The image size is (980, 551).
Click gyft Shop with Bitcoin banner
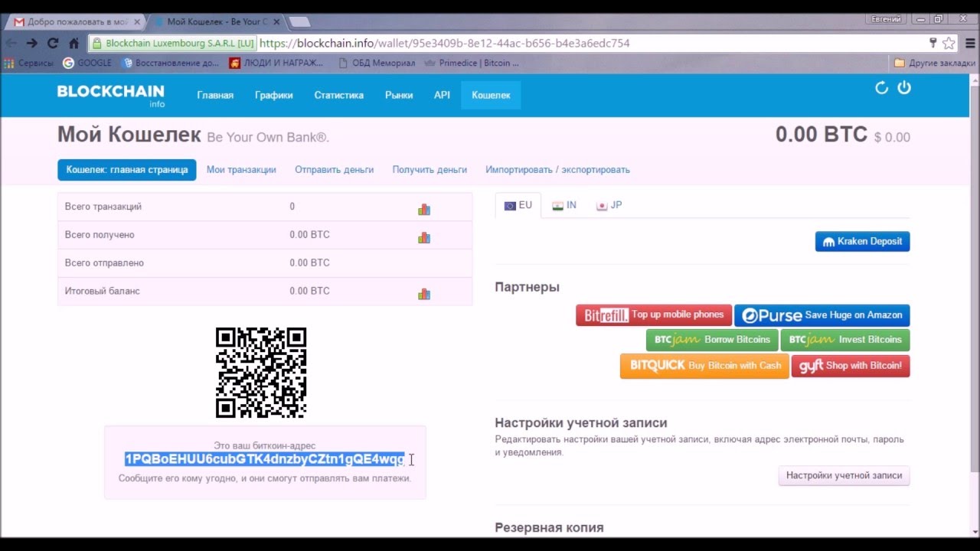coord(851,366)
